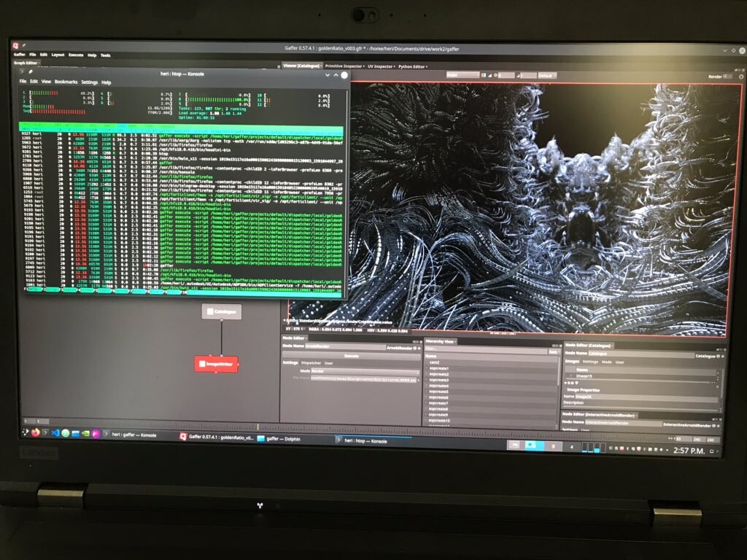Click the File Name path field
747x560 pixels.
coord(363,379)
